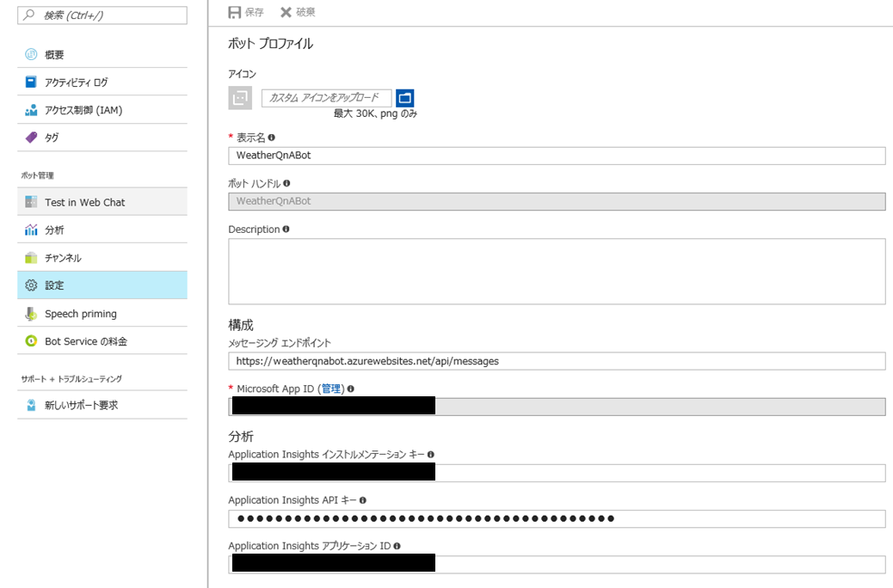The height and width of the screenshot is (588, 893).
Task: Open the タグ sidebar item
Action: (x=102, y=138)
